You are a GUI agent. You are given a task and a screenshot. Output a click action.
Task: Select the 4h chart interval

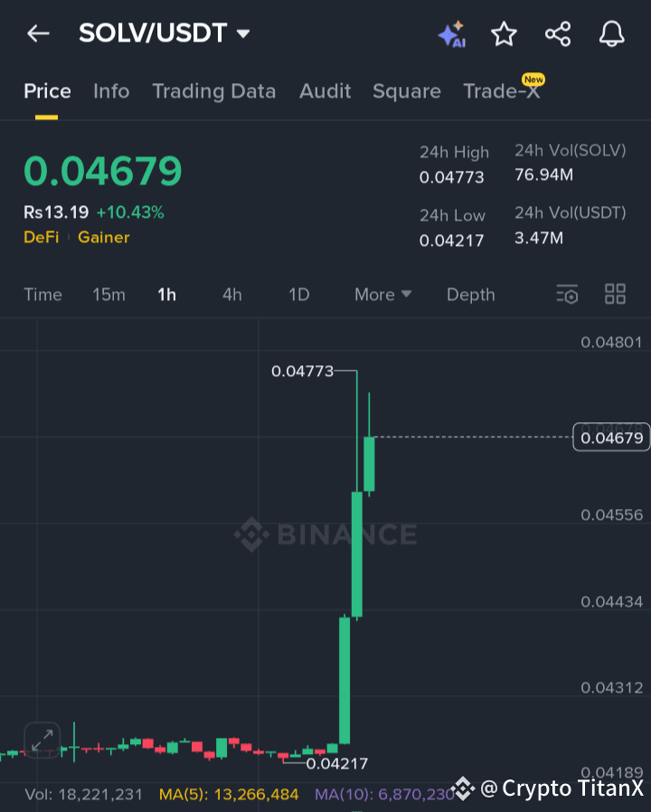232,295
